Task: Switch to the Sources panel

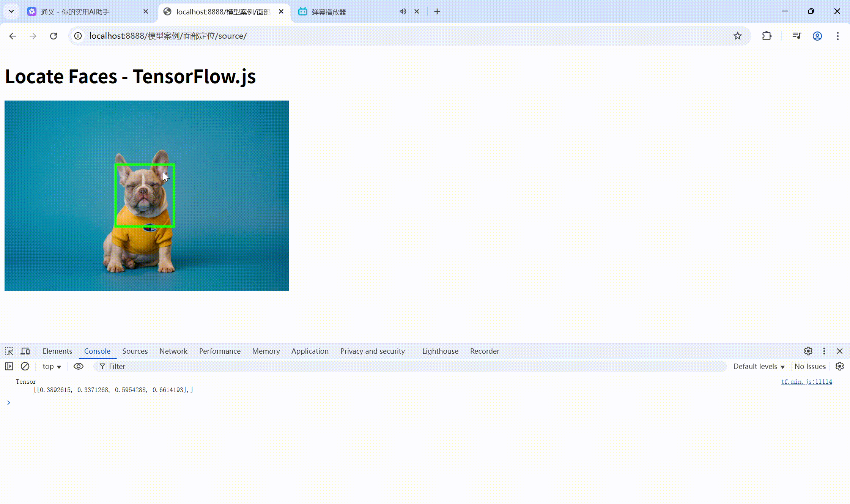Action: coord(135,351)
